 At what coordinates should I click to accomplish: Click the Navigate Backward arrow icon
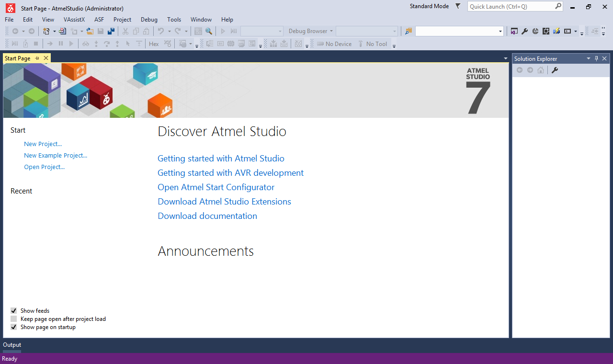pos(15,31)
